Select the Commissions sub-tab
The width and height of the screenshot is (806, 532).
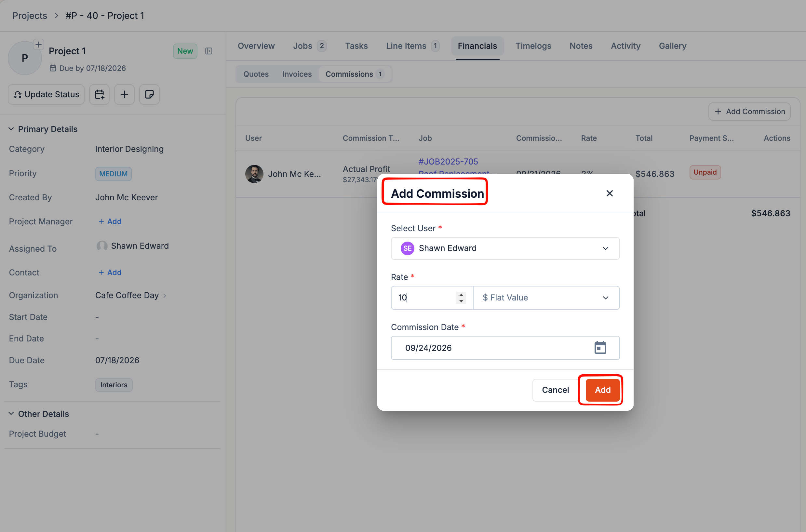(x=355, y=74)
